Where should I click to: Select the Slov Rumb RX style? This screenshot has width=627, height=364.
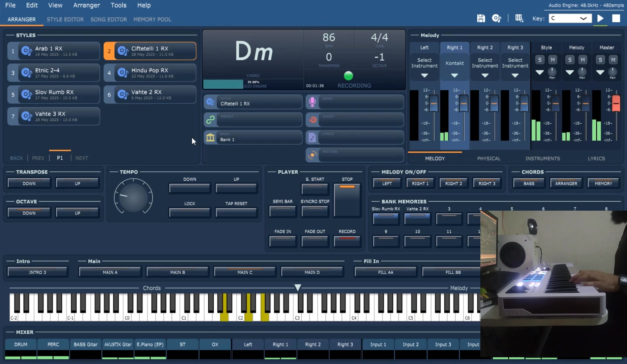(x=54, y=94)
